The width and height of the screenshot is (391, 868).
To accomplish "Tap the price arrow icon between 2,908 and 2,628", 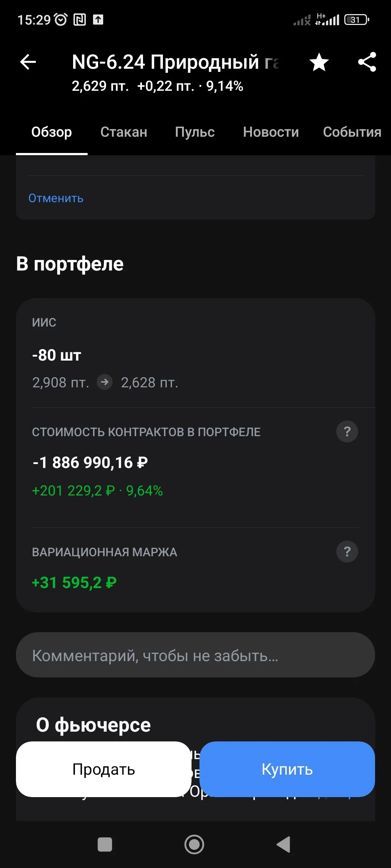I will coord(105,382).
